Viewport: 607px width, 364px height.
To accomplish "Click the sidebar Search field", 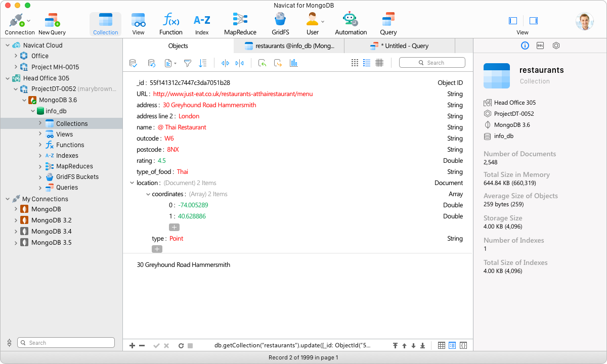I will point(66,343).
